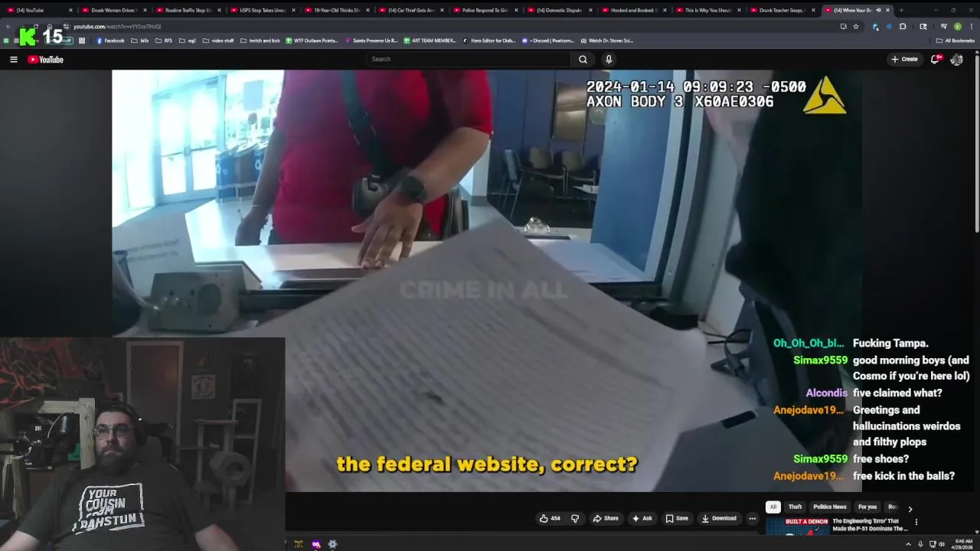Run search with the magnifier button

tap(583, 59)
